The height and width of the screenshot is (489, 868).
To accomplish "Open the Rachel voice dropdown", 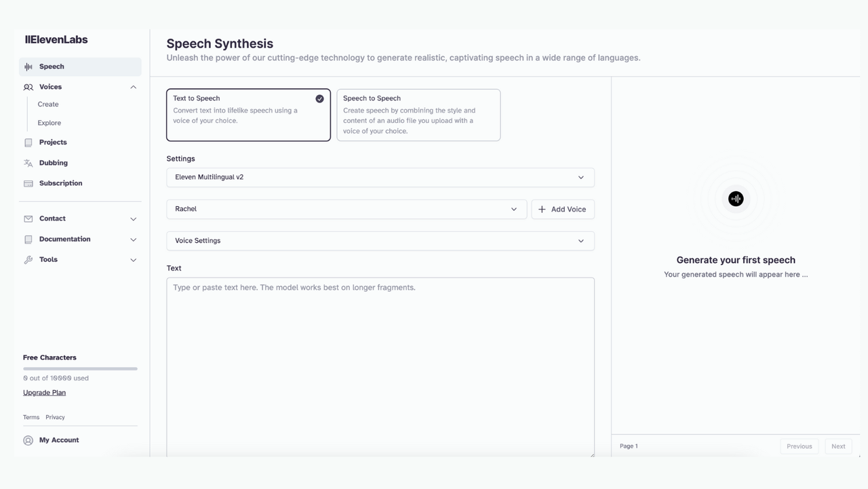I will (347, 209).
